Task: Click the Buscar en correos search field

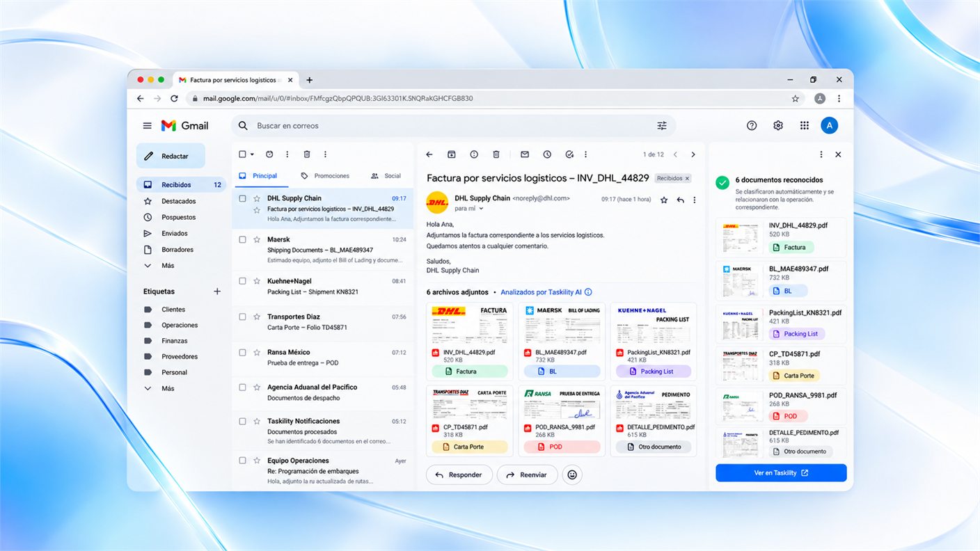Action: (452, 126)
